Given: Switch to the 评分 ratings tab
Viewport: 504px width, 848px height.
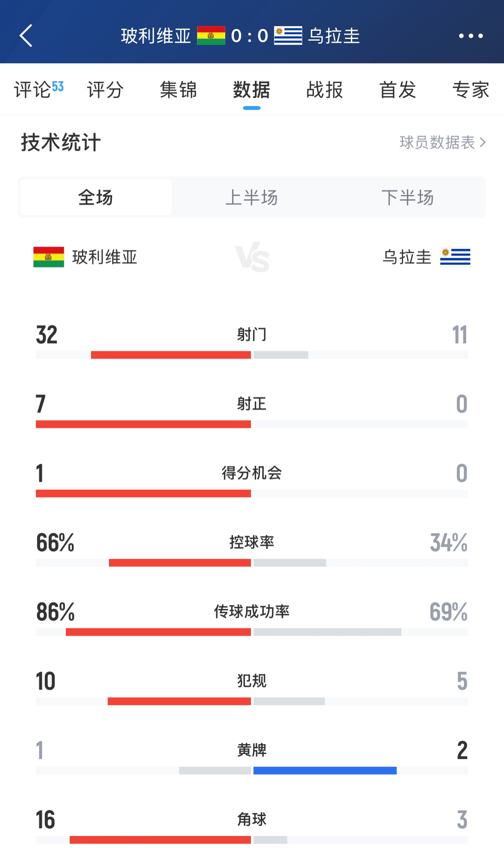Looking at the screenshot, I should (x=105, y=90).
